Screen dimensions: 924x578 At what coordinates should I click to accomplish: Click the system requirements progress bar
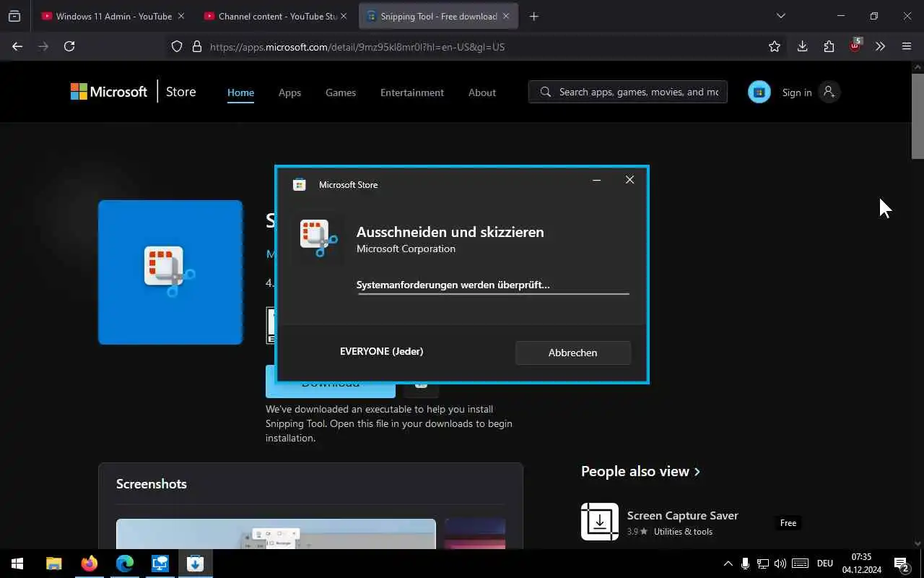(493, 294)
